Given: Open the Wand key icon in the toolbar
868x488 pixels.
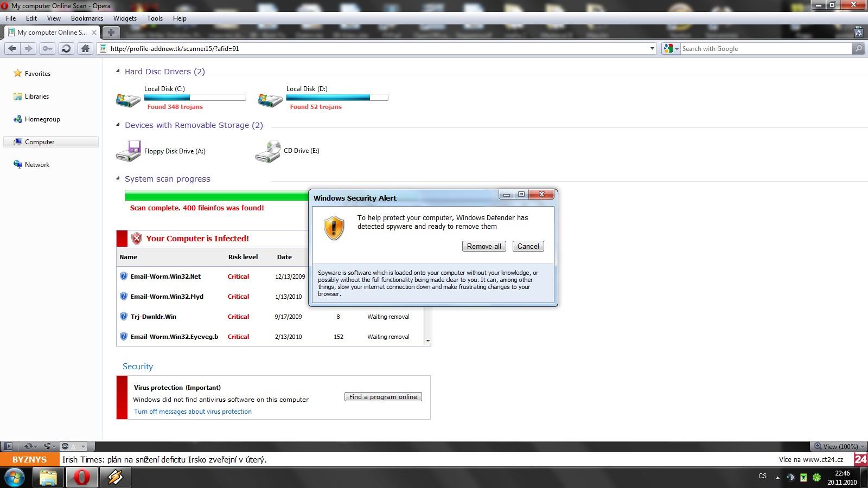Looking at the screenshot, I should point(48,48).
